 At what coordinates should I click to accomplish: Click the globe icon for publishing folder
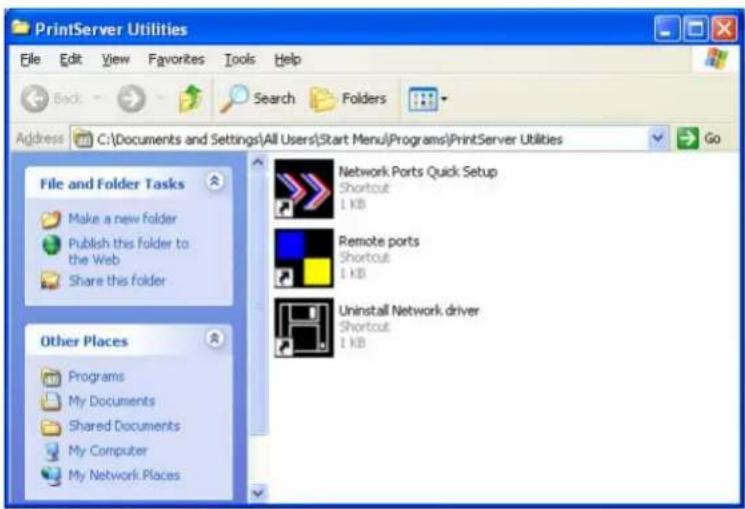(51, 245)
